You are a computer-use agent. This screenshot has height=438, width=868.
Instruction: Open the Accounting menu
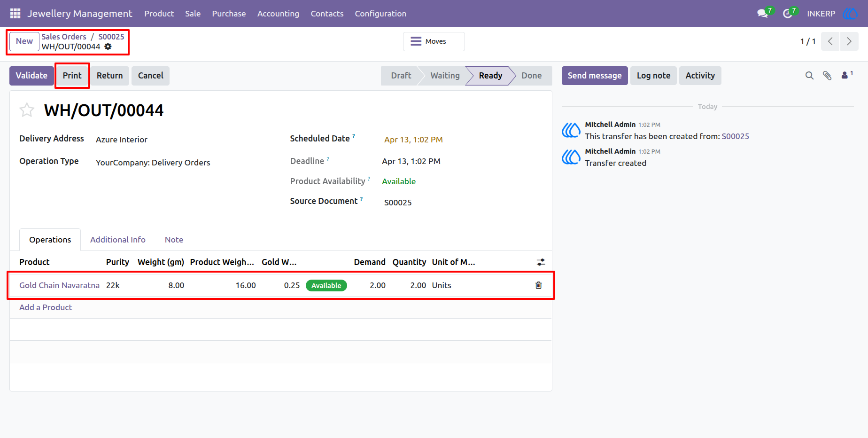click(278, 14)
